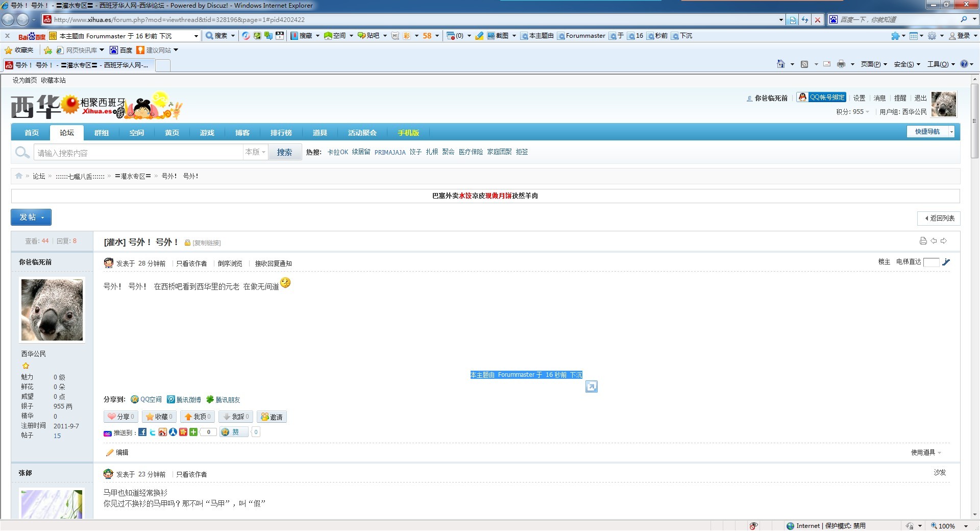The height and width of the screenshot is (531, 980).
Task: Click the 收藏 favorite button under post
Action: pyautogui.click(x=159, y=417)
